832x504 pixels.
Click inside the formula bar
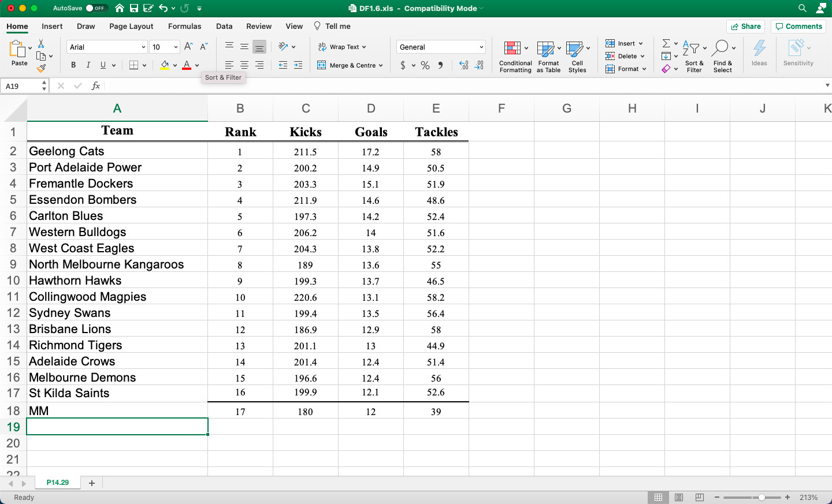click(231, 85)
